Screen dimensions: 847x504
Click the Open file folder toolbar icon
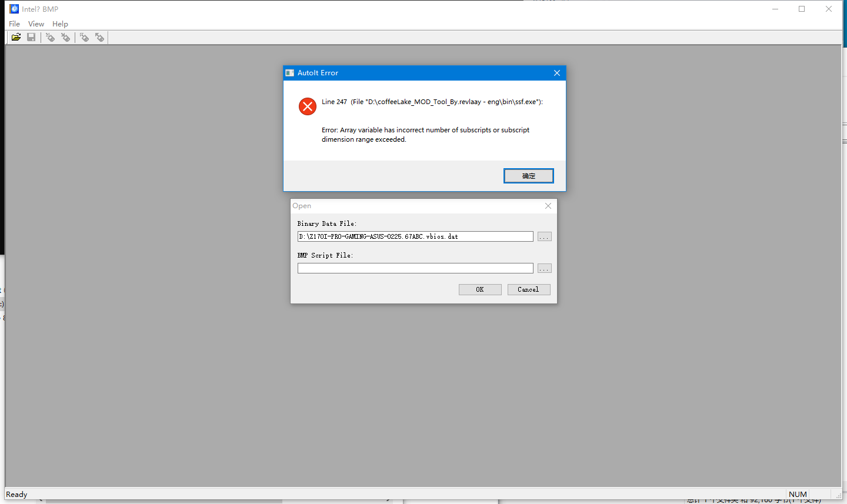[x=16, y=38]
